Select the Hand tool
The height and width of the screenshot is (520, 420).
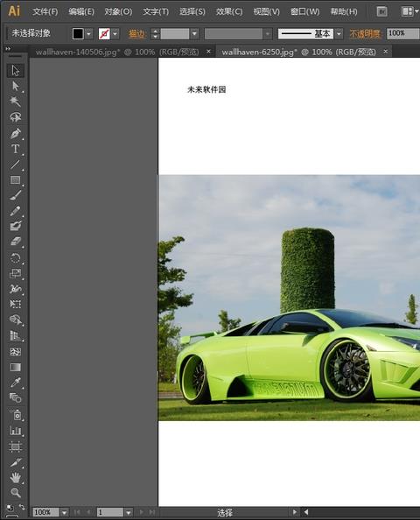[15, 478]
